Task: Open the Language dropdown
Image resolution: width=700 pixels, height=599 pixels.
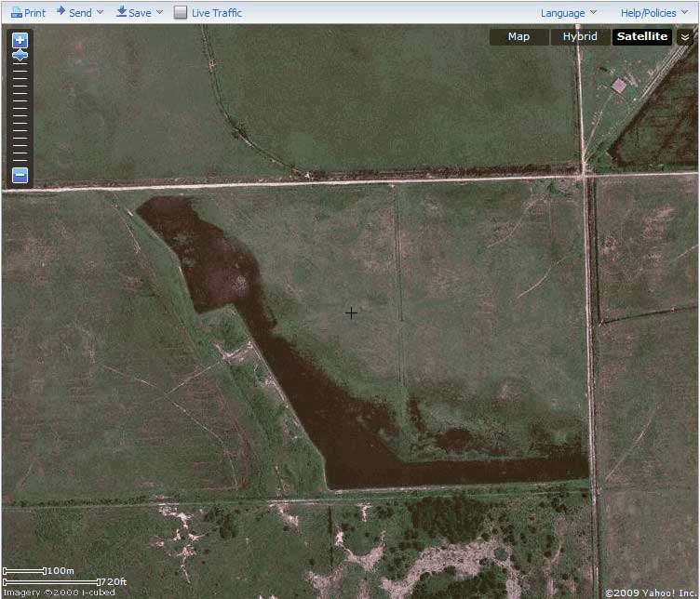Action: (569, 13)
